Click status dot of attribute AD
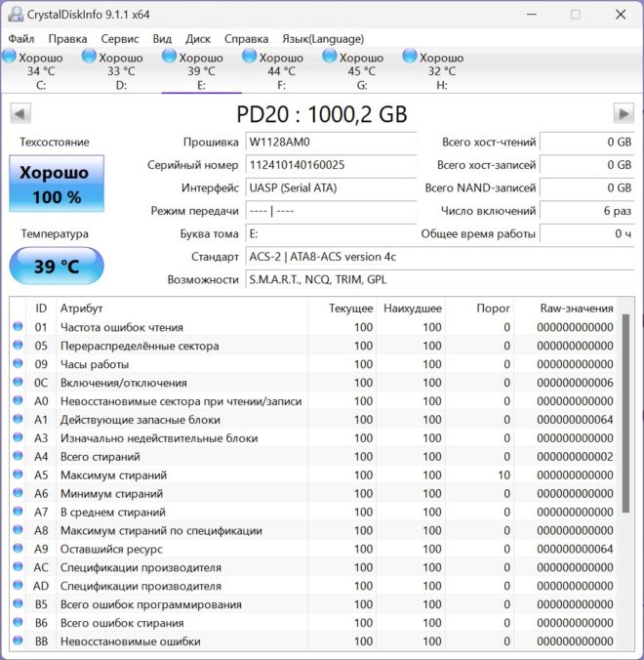The image size is (644, 660). point(18,585)
